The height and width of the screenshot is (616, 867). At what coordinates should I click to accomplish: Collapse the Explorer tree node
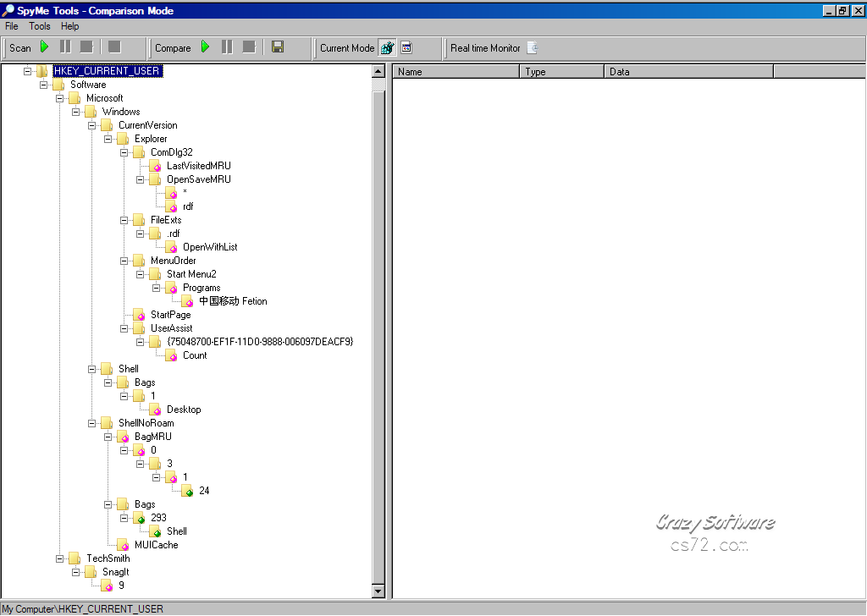108,139
